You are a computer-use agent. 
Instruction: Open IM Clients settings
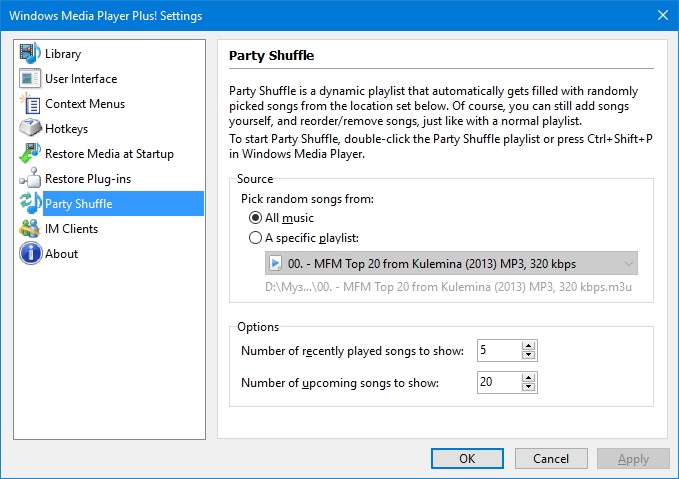(x=71, y=229)
